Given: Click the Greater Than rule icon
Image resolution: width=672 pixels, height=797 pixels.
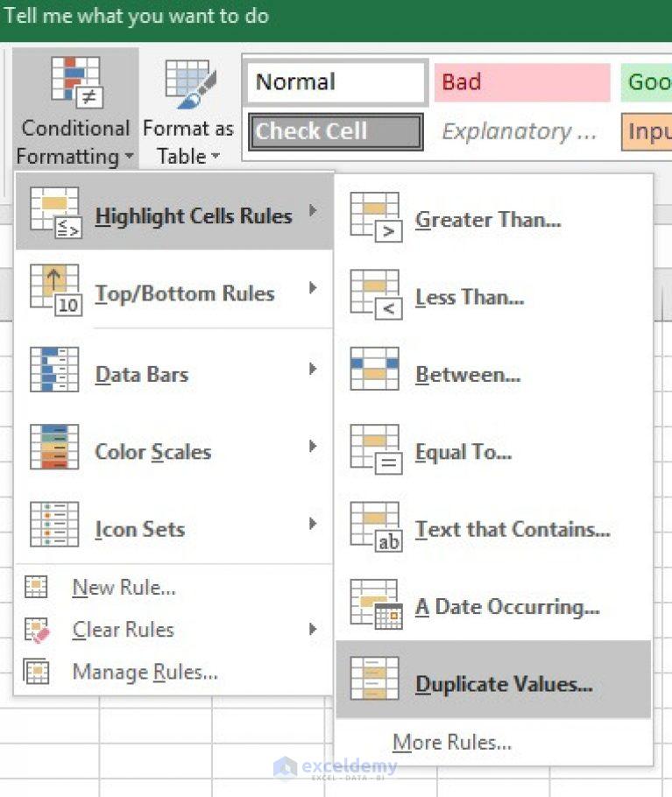Looking at the screenshot, I should tap(376, 217).
